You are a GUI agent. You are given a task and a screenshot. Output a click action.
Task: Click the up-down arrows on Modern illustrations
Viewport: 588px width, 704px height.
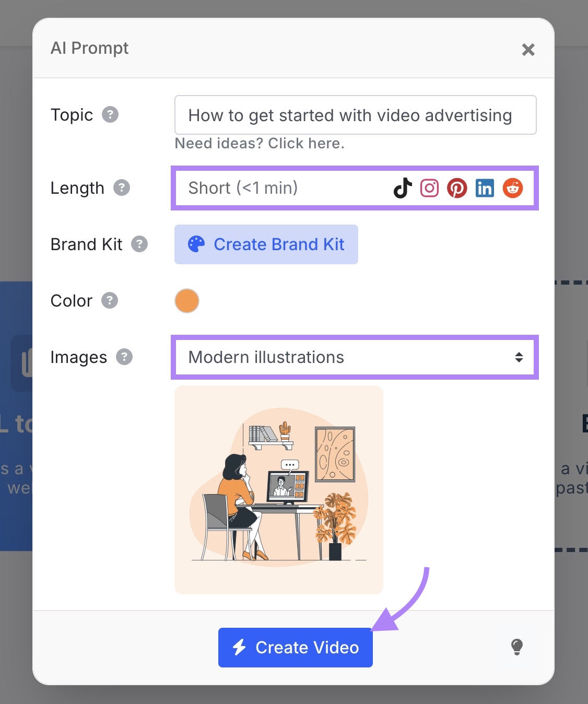[x=519, y=357]
